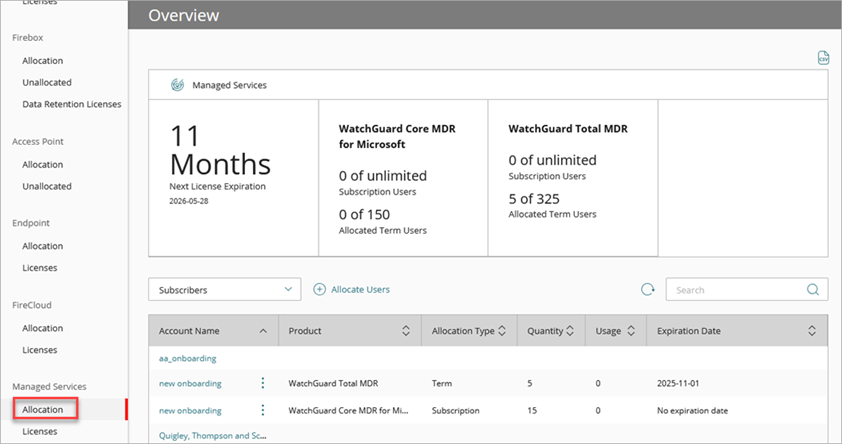The image size is (842, 444).
Task: Open Firebox Unallocated in sidebar
Action: [x=47, y=82]
